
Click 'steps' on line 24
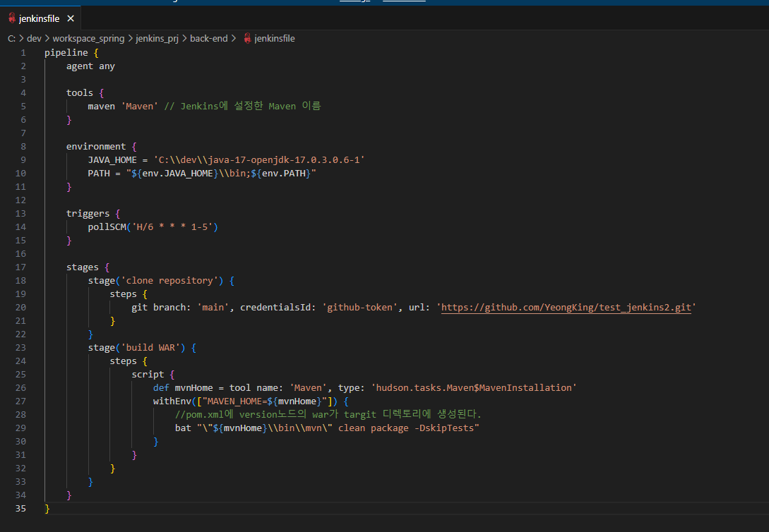(x=123, y=361)
